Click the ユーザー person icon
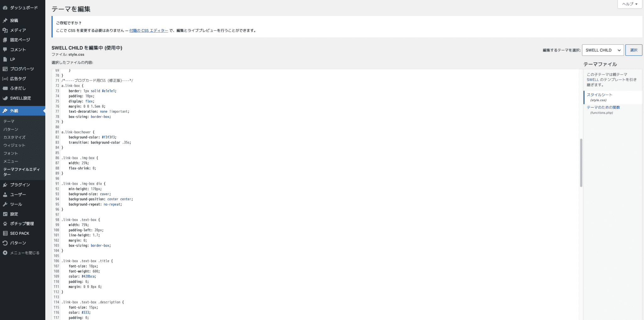The height and width of the screenshot is (320, 644). click(x=5, y=194)
